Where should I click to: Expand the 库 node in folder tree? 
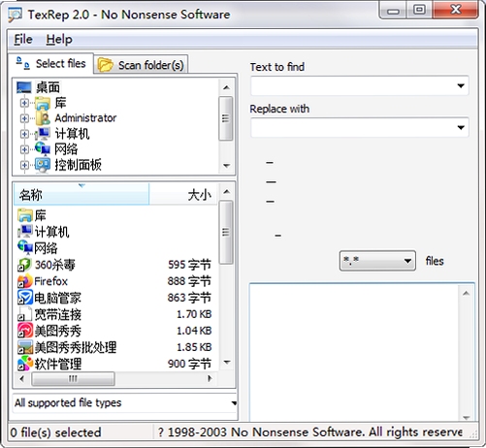(x=24, y=103)
